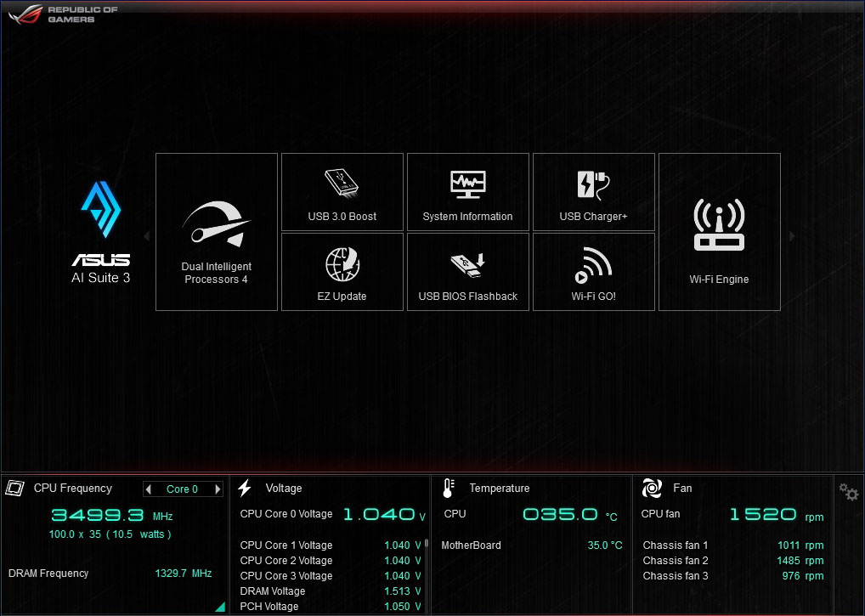
Task: Launch EZ Update
Action: (342, 272)
